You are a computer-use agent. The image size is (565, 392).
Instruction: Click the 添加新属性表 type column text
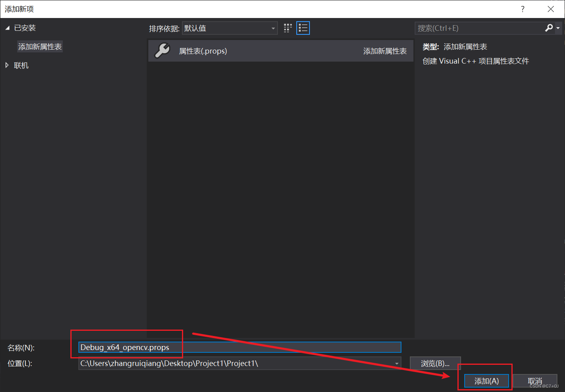(385, 51)
